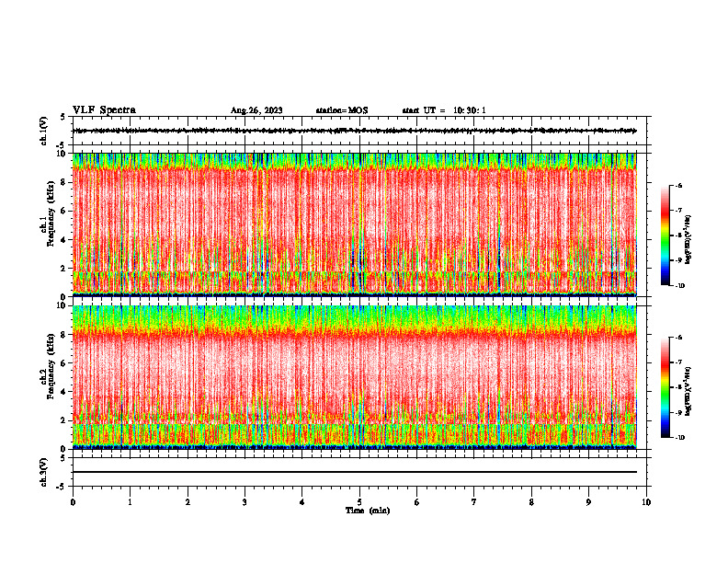Click the "4" tick on ch.2 frequency axis
The image size is (728, 563).
pyautogui.click(x=64, y=392)
